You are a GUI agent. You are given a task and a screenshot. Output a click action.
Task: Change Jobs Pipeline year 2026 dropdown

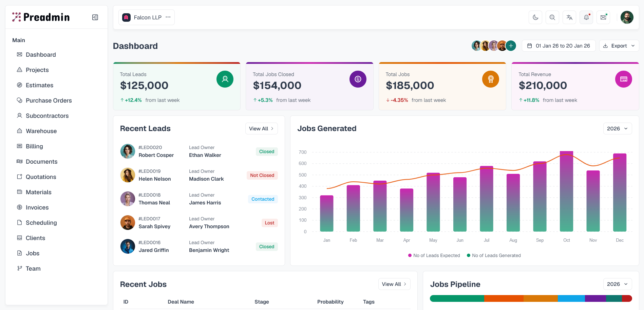click(x=618, y=284)
